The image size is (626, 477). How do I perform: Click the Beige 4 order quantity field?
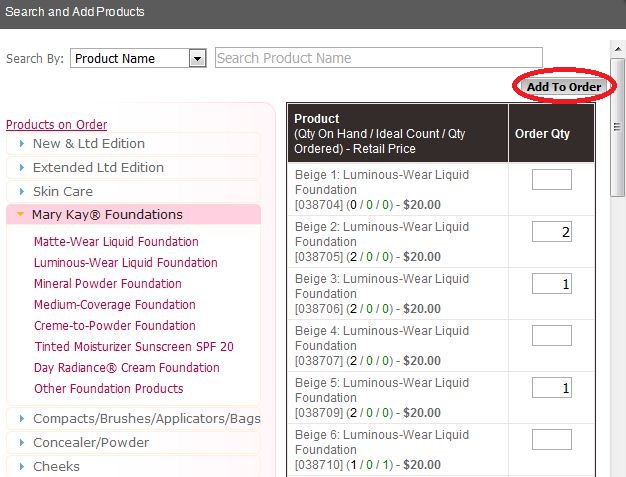tap(552, 335)
